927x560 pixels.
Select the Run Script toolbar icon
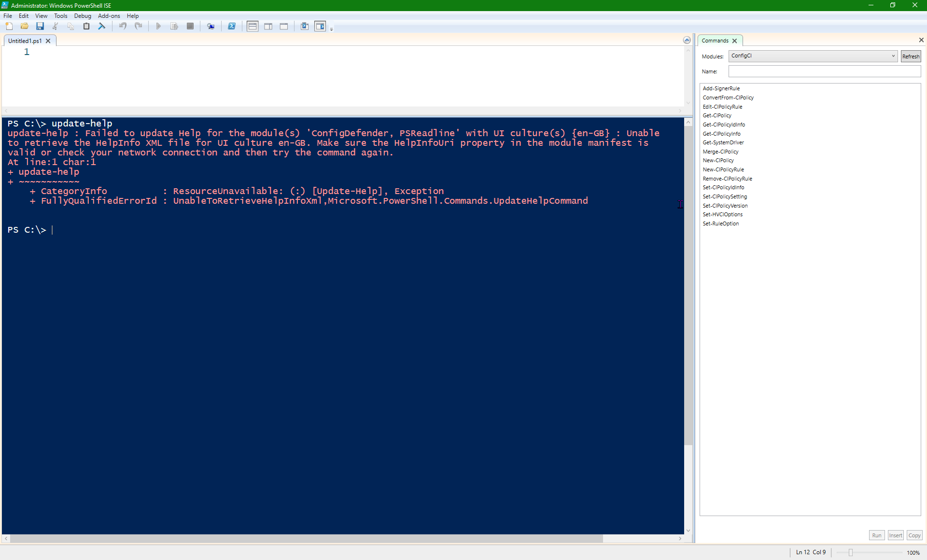coord(158,27)
